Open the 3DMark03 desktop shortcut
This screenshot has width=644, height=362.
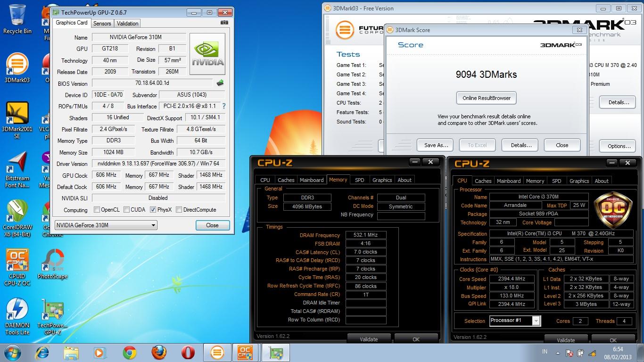17,67
